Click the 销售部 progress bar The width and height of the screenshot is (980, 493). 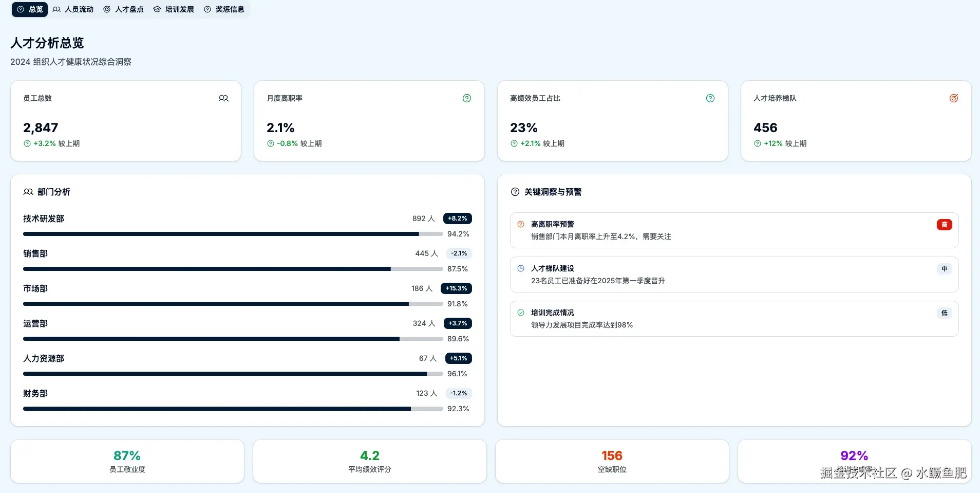[x=233, y=269]
